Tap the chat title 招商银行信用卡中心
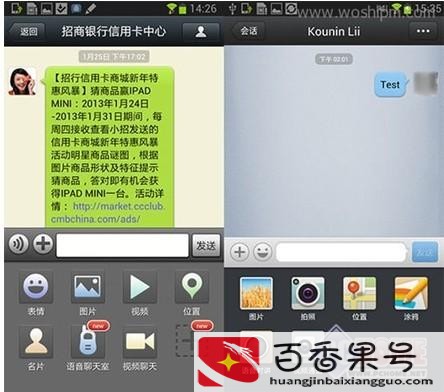Image resolution: width=444 pixels, height=392 pixels. click(113, 32)
